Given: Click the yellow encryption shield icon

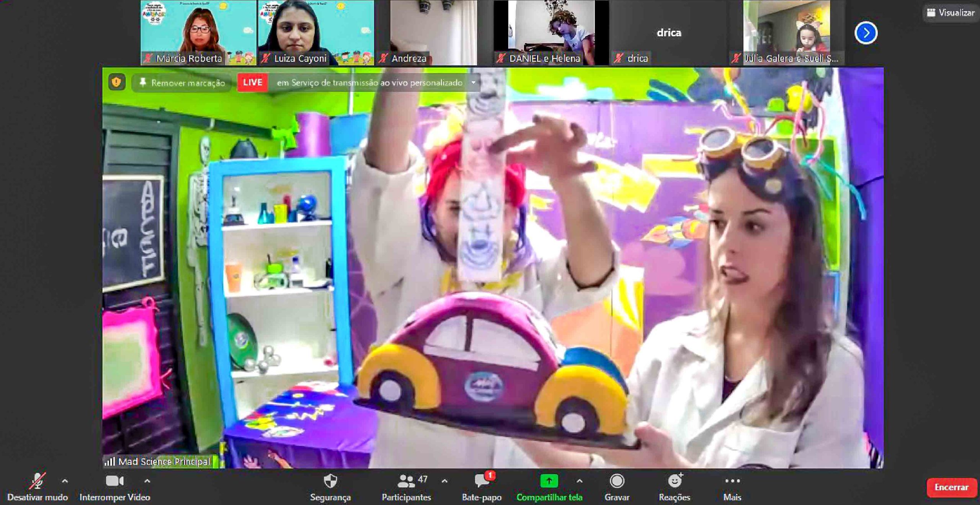Looking at the screenshot, I should click(116, 82).
